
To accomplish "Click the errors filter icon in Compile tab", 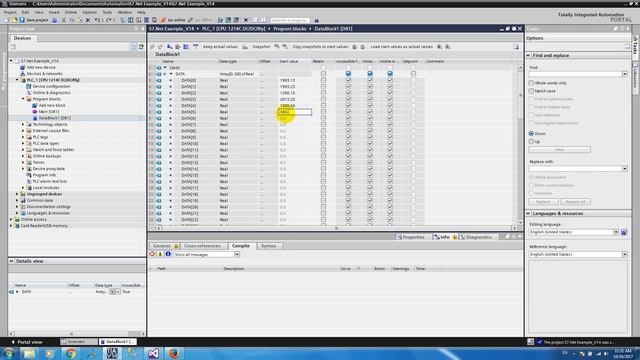I will point(152,254).
